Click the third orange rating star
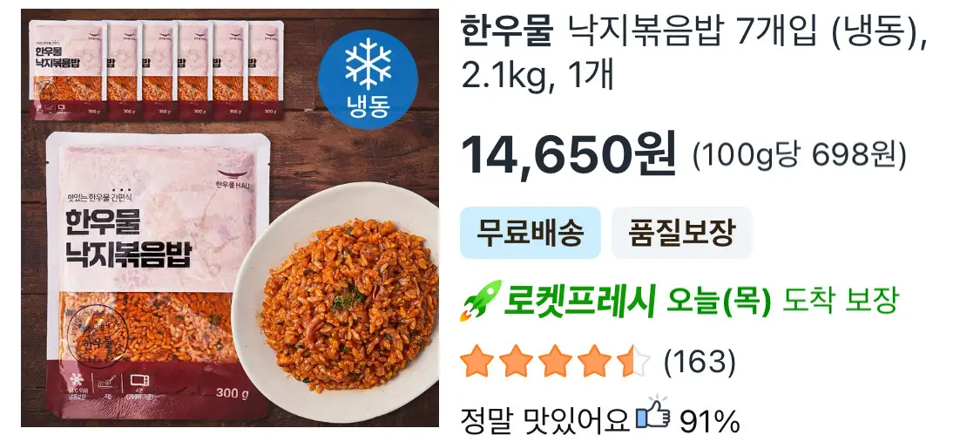 tap(556, 362)
